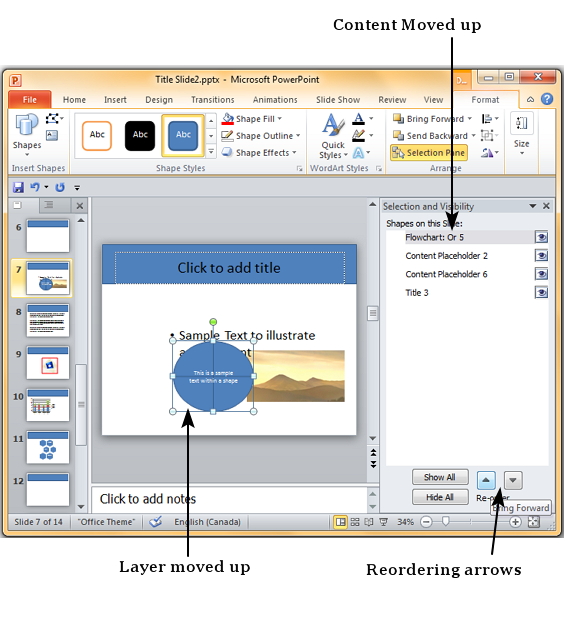Click the Hide All button

coord(440,497)
